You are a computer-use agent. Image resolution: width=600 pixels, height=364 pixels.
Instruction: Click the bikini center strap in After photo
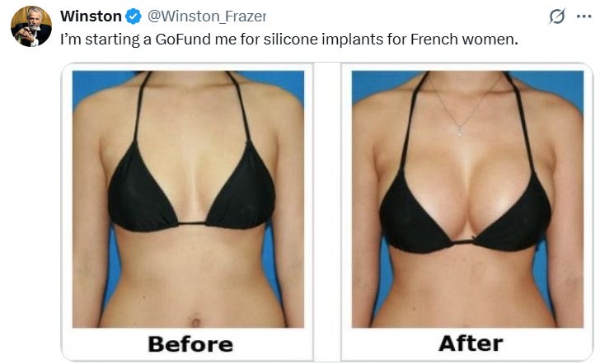pos(462,241)
